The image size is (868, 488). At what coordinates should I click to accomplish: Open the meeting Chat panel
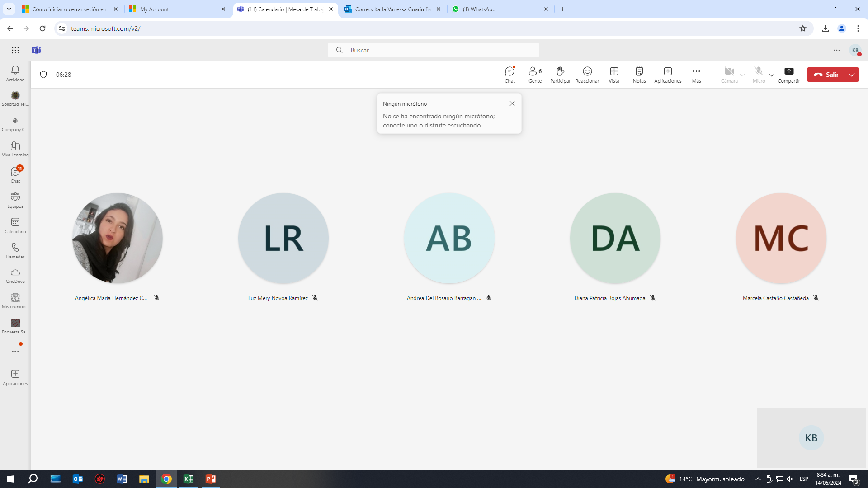tap(509, 75)
